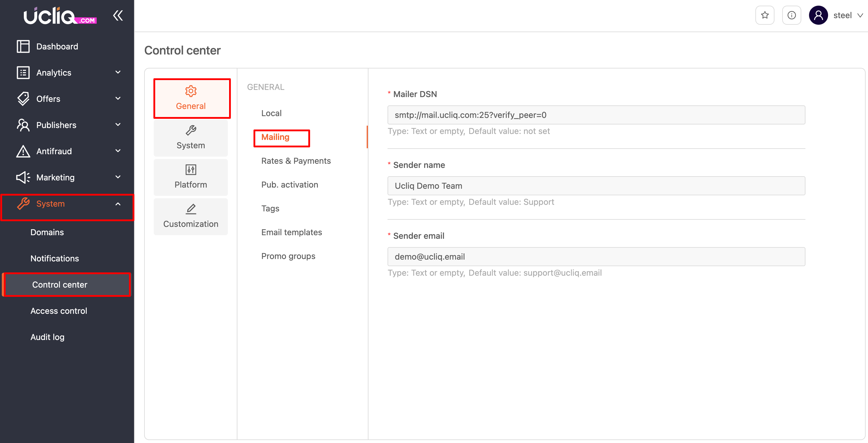The image size is (868, 443).
Task: Click the Mailer DSN input field
Action: click(596, 115)
